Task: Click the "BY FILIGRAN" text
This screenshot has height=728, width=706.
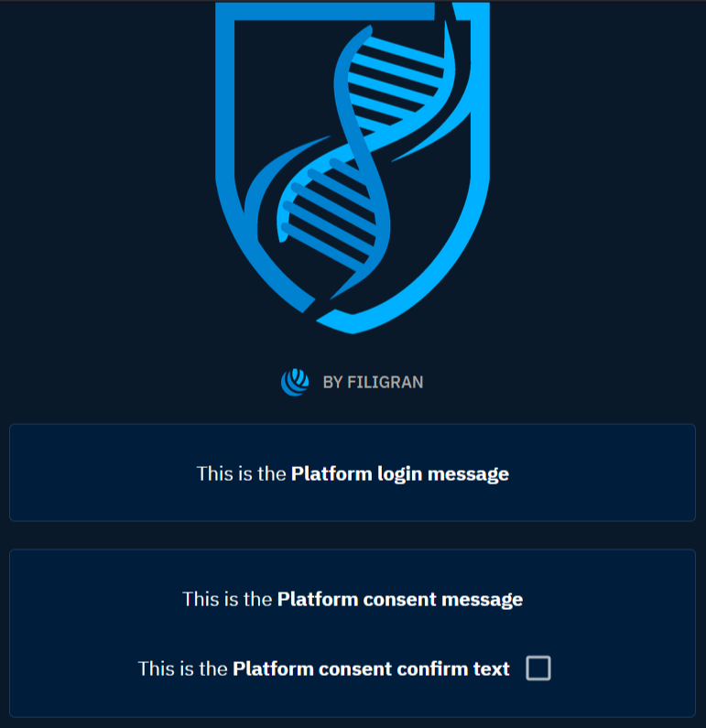Action: [373, 382]
